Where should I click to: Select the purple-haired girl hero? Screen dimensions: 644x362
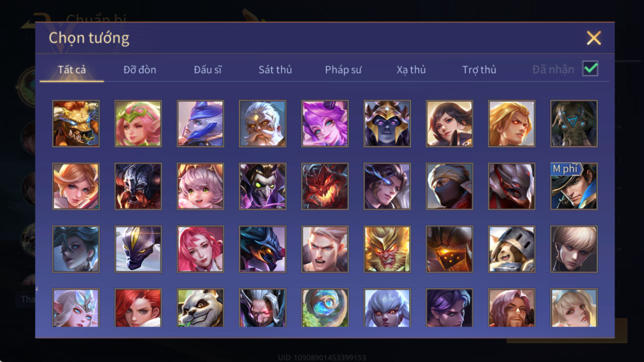pyautogui.click(x=325, y=124)
